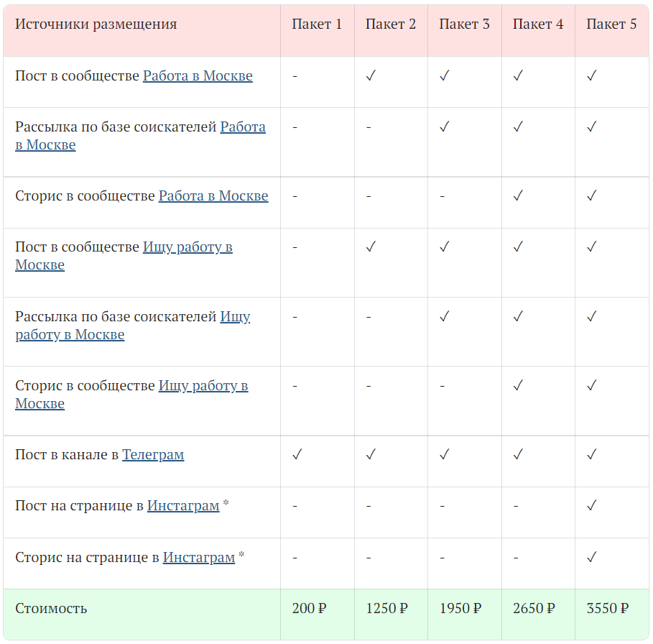Follow Инстаграм link in Сторис на странице row

[x=199, y=557]
